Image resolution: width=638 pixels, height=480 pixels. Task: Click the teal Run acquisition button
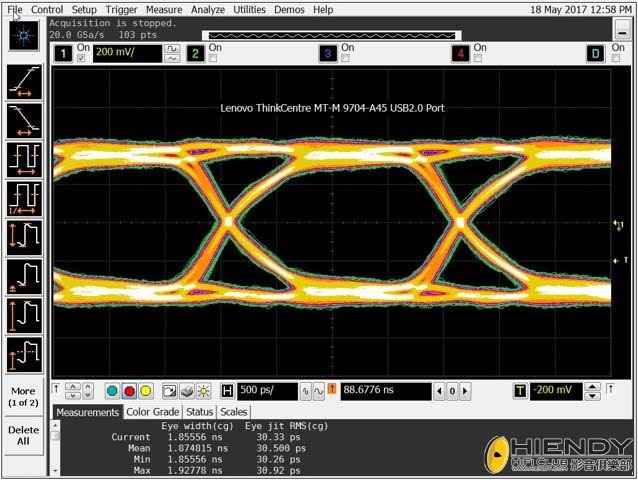[112, 391]
